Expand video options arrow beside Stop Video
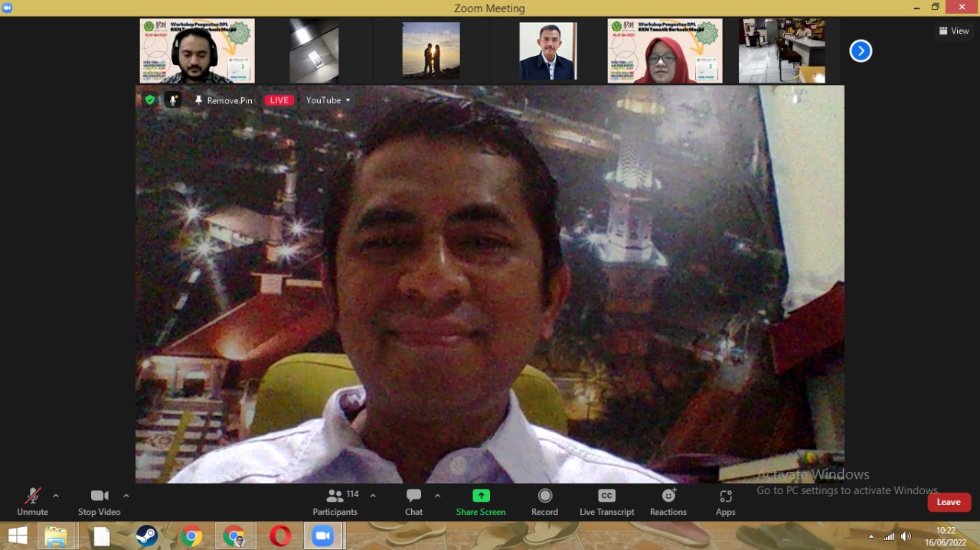Screen dimensions: 980x550 [126, 496]
